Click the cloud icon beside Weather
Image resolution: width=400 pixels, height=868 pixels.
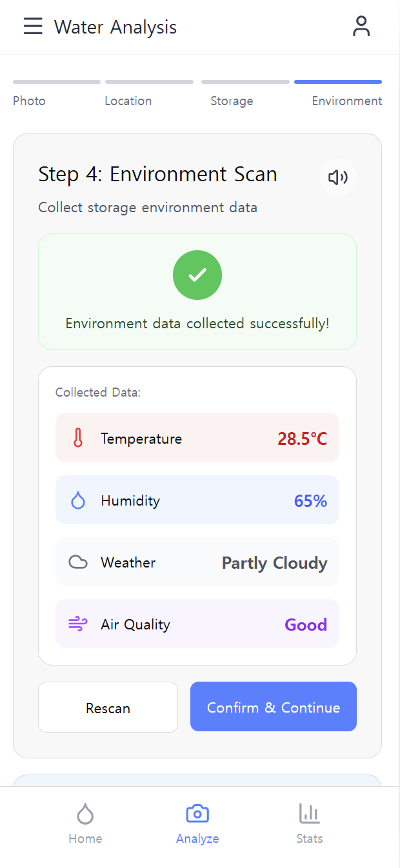click(78, 562)
